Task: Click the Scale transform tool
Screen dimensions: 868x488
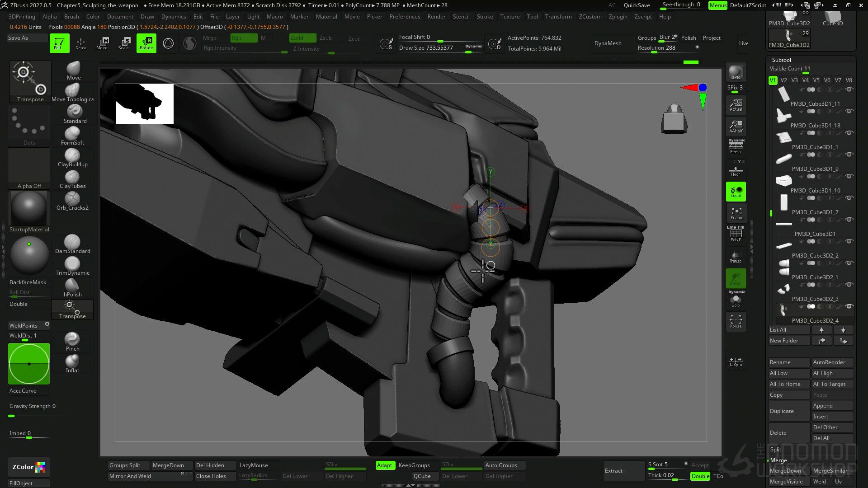Action: (124, 43)
